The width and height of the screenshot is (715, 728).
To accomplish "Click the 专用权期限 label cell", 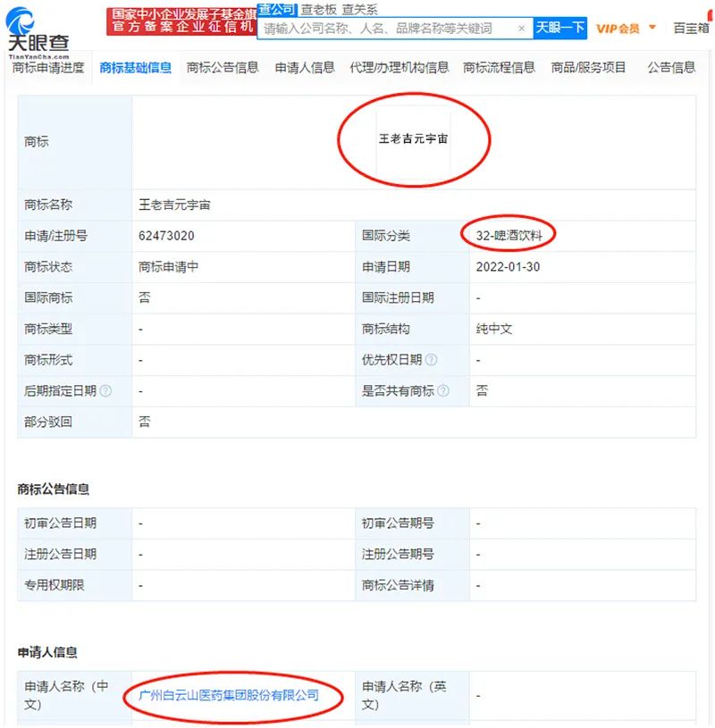I will click(75, 585).
